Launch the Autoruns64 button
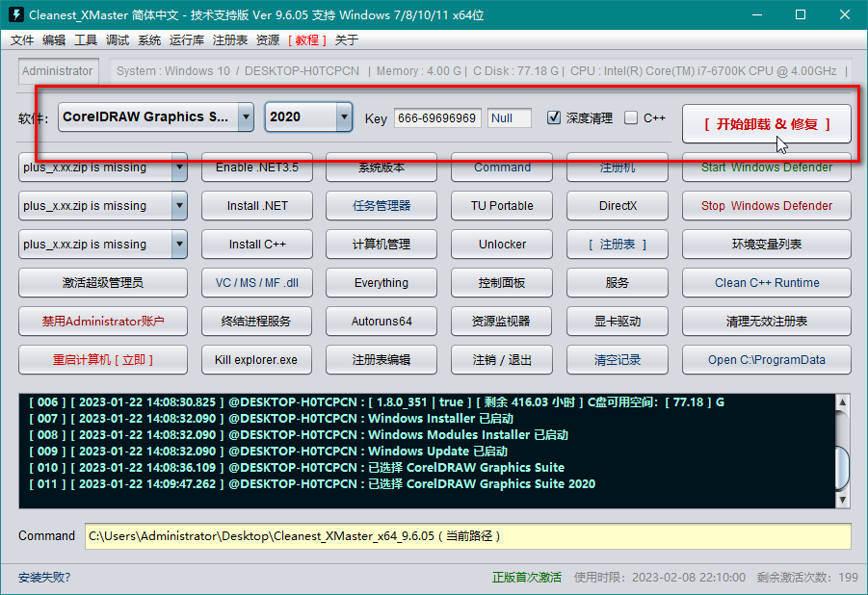 381,321
